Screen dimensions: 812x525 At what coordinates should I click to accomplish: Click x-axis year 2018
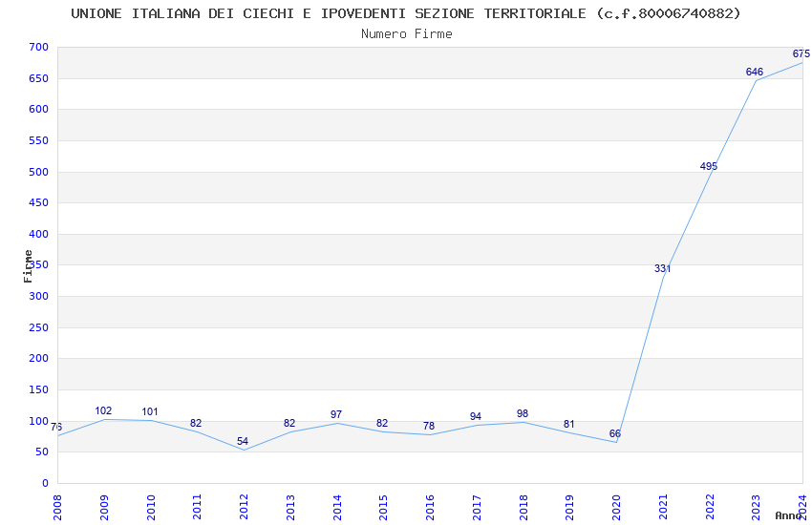pos(524,507)
